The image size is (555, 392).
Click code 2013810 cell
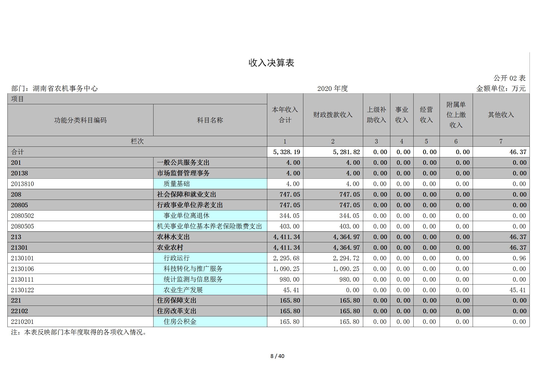[x=80, y=184]
